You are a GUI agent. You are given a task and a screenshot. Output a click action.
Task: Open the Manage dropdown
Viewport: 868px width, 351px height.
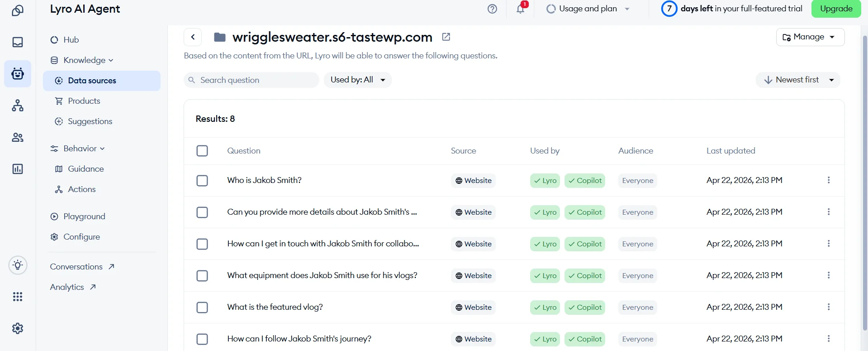coord(810,37)
